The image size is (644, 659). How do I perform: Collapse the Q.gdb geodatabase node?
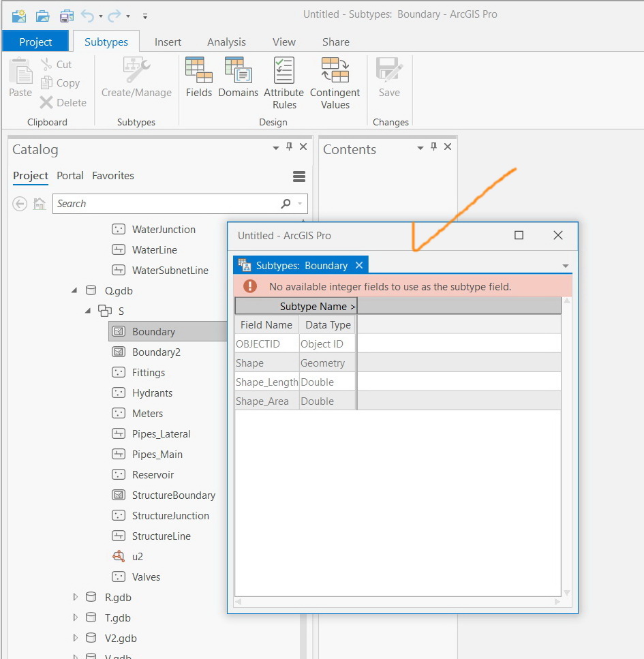(74, 290)
